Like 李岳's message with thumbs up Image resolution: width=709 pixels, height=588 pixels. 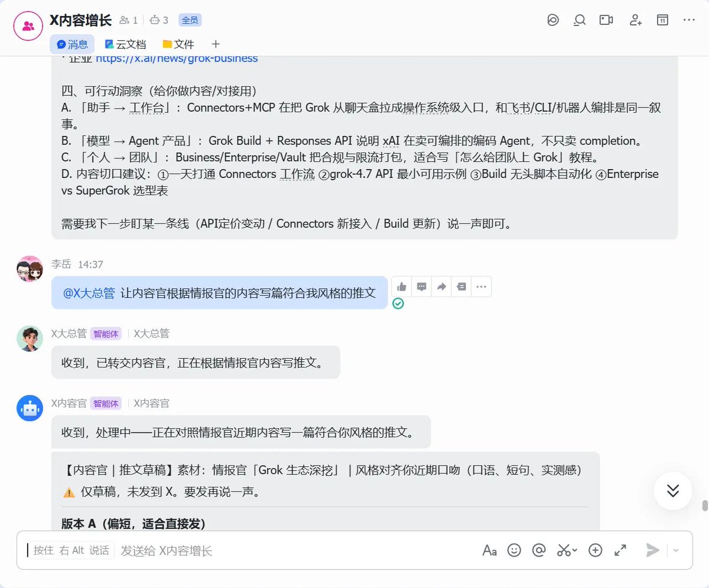point(402,287)
